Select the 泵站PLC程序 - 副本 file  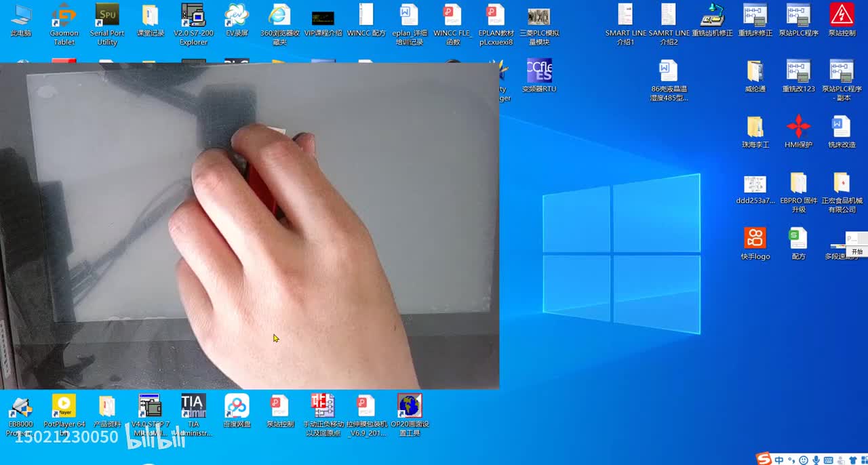click(842, 81)
